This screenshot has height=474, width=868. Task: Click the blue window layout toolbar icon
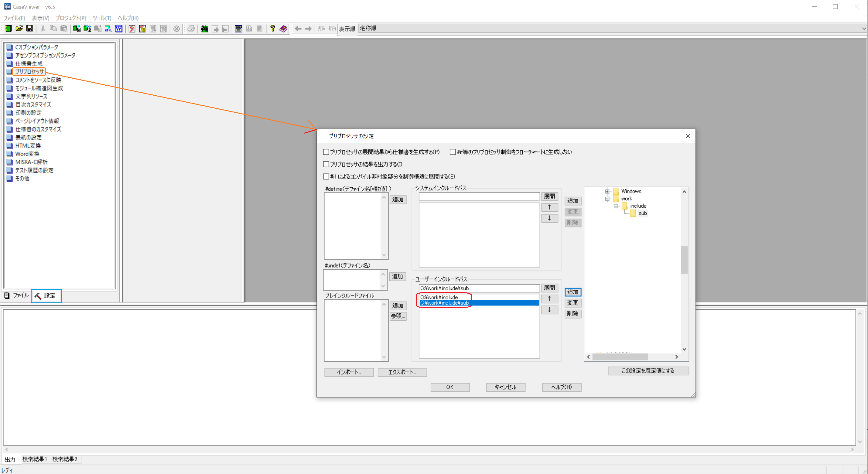(239, 29)
